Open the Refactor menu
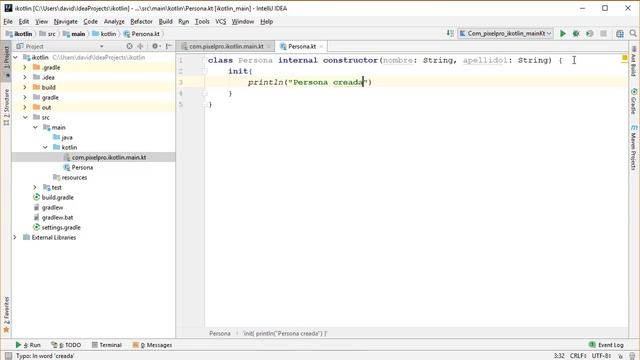The image size is (640, 360). pos(141,22)
